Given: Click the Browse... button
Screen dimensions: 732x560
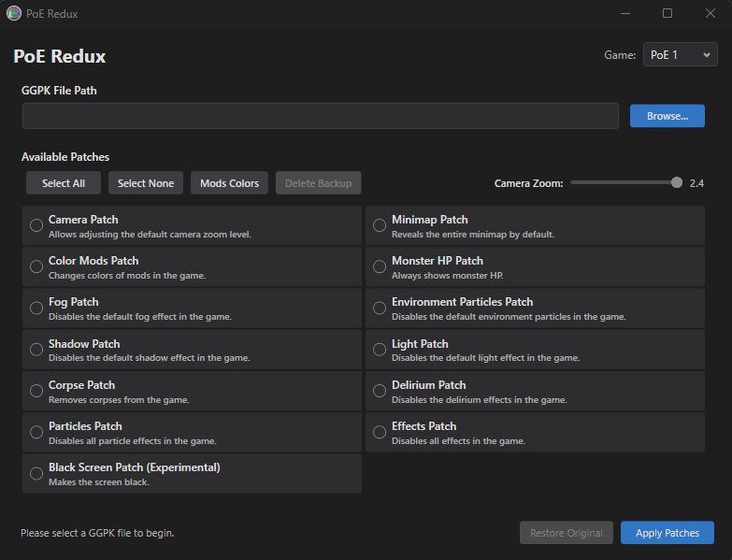Looking at the screenshot, I should [667, 116].
